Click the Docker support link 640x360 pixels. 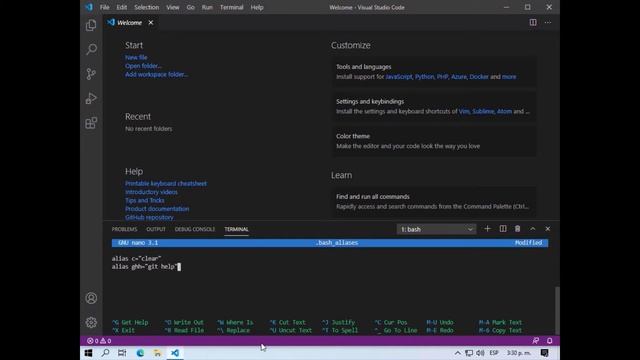click(x=479, y=77)
